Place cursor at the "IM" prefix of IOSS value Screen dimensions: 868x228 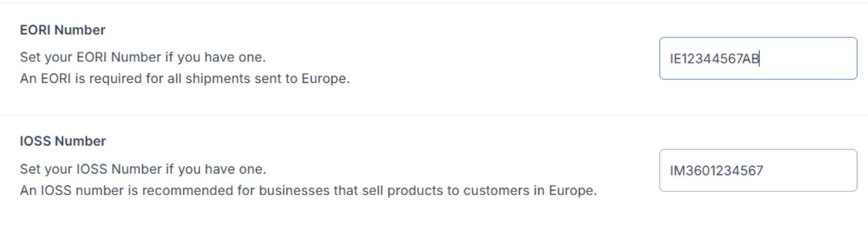coord(675,170)
